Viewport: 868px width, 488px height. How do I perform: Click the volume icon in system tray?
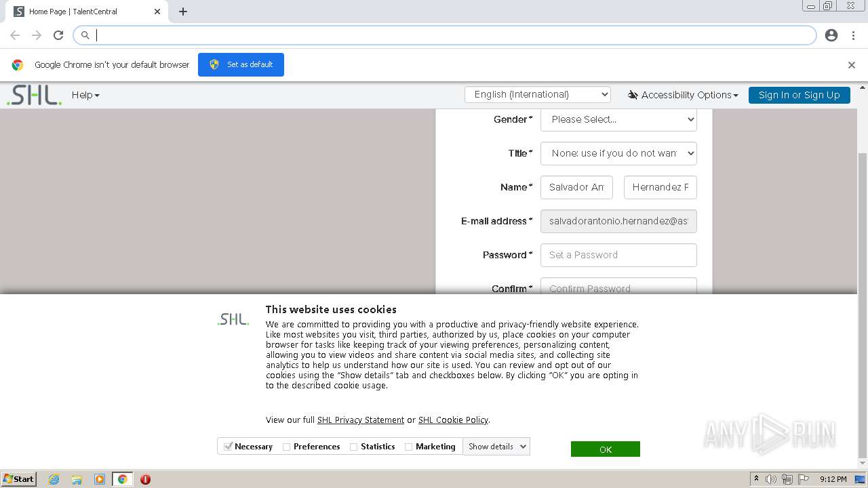[771, 479]
